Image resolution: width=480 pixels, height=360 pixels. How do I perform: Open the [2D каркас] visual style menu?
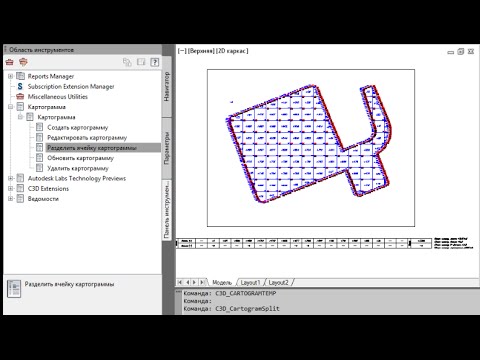coord(232,51)
